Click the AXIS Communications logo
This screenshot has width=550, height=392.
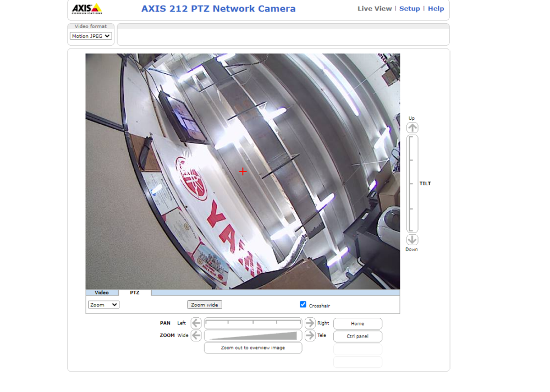tap(87, 9)
